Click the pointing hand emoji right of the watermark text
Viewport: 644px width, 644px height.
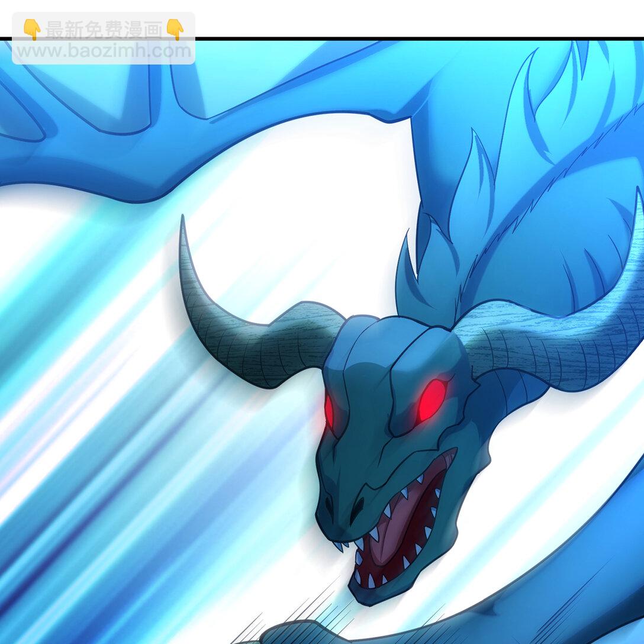(175, 29)
